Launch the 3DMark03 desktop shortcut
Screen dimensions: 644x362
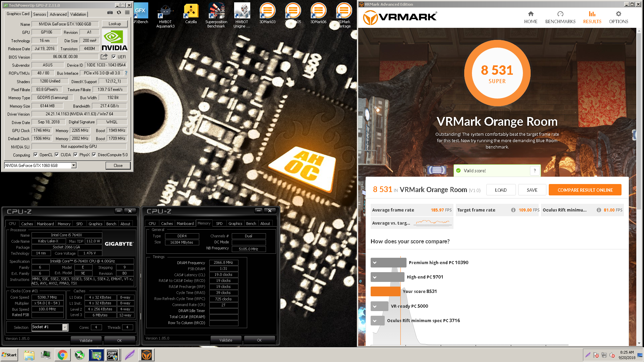click(267, 13)
